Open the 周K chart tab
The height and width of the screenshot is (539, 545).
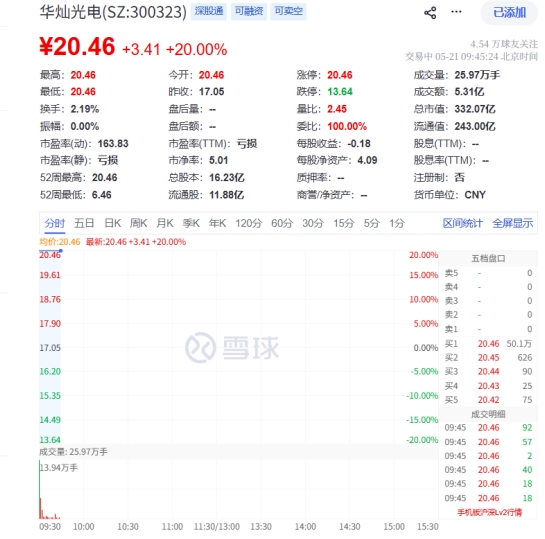138,223
